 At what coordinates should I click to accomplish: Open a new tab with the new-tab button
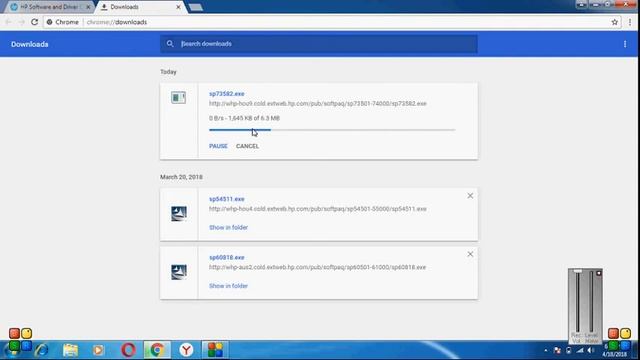pos(196,7)
